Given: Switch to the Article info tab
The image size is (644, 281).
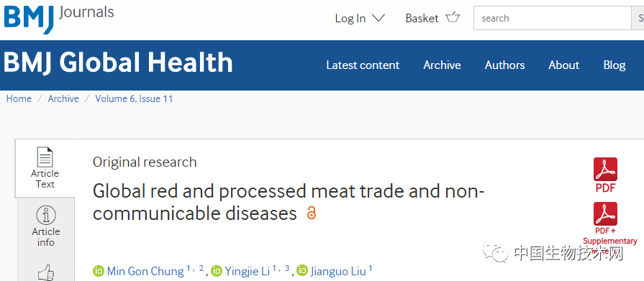Looking at the screenshot, I should pos(45,227).
